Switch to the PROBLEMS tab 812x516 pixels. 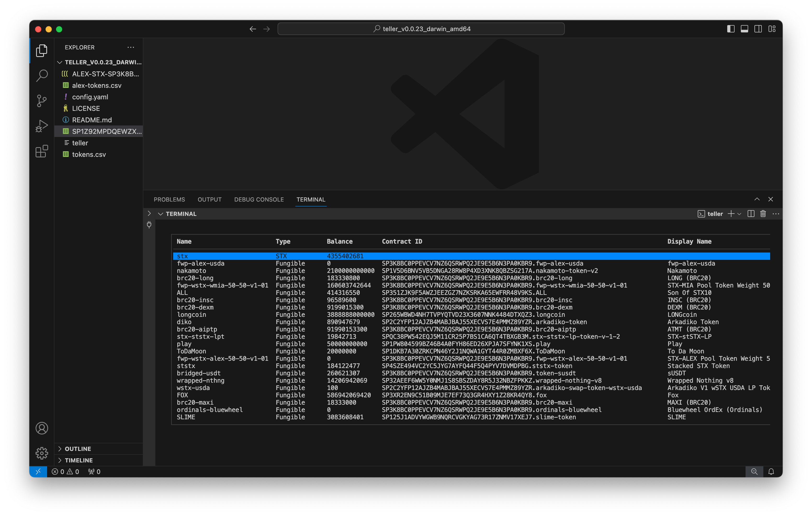pyautogui.click(x=169, y=199)
